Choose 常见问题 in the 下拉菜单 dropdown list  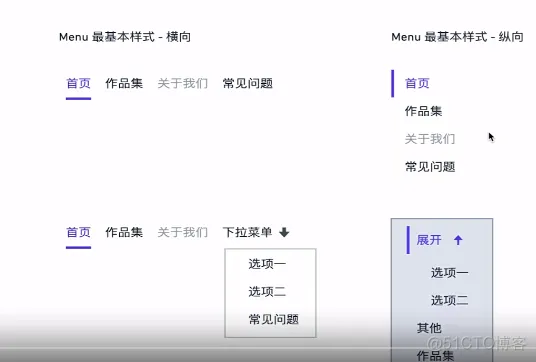[273, 320]
